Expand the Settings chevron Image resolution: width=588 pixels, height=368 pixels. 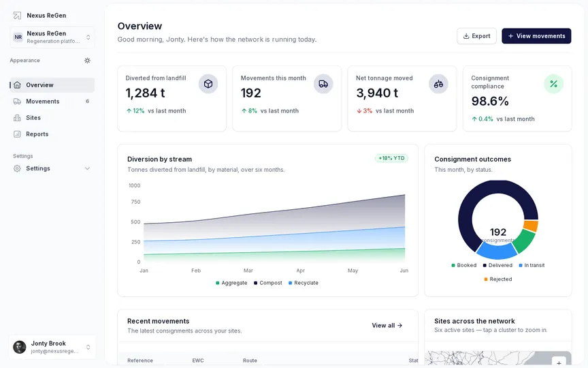pos(87,168)
